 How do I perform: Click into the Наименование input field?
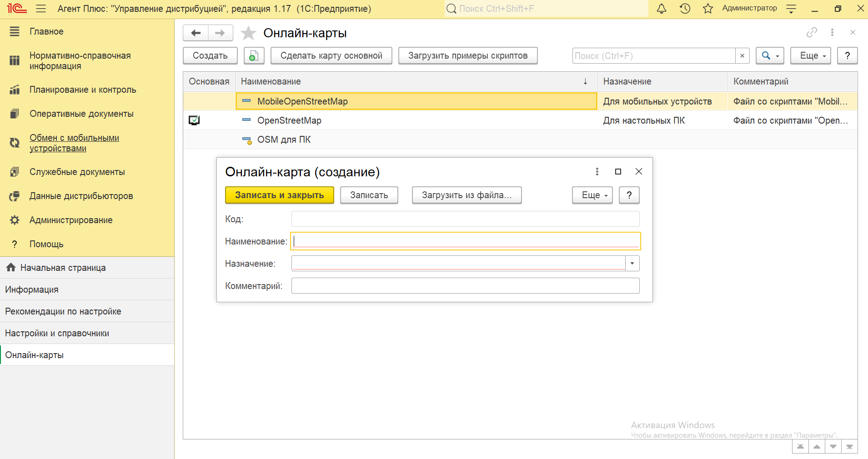click(x=466, y=241)
